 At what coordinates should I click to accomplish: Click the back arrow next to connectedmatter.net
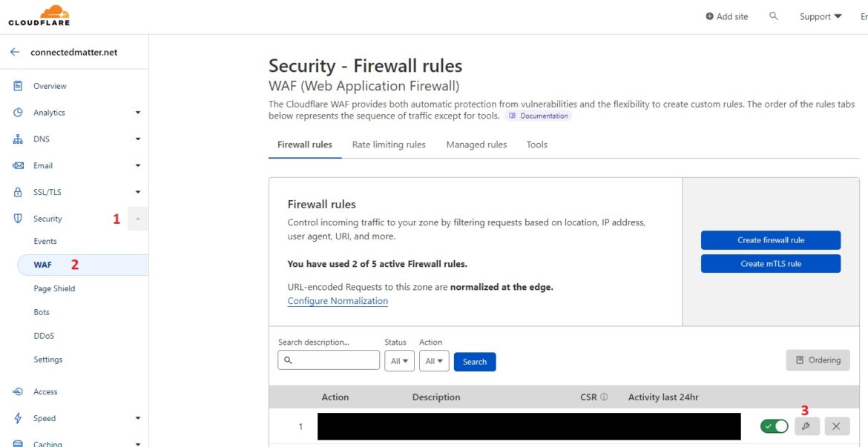pyautogui.click(x=15, y=51)
